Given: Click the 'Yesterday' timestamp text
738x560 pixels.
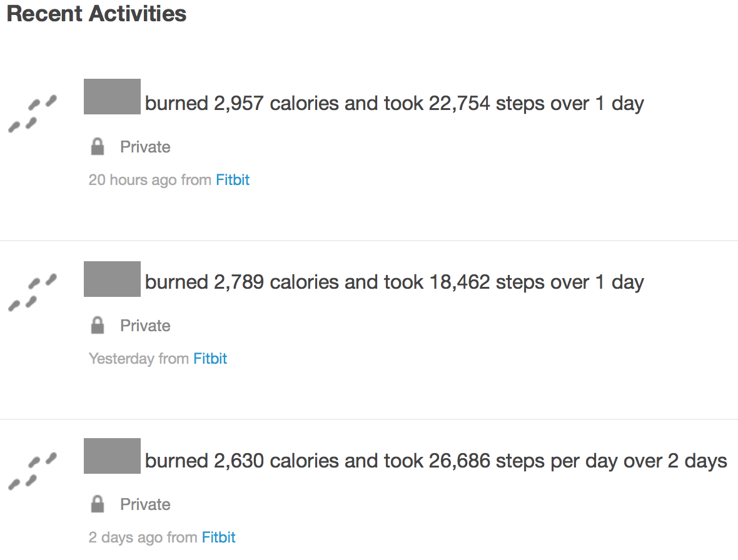Looking at the screenshot, I should 121,359.
